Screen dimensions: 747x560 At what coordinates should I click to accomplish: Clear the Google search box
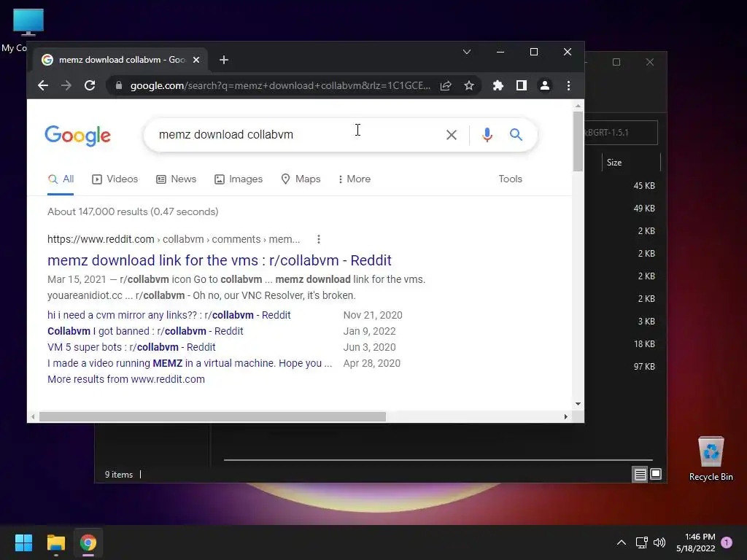[x=452, y=135]
